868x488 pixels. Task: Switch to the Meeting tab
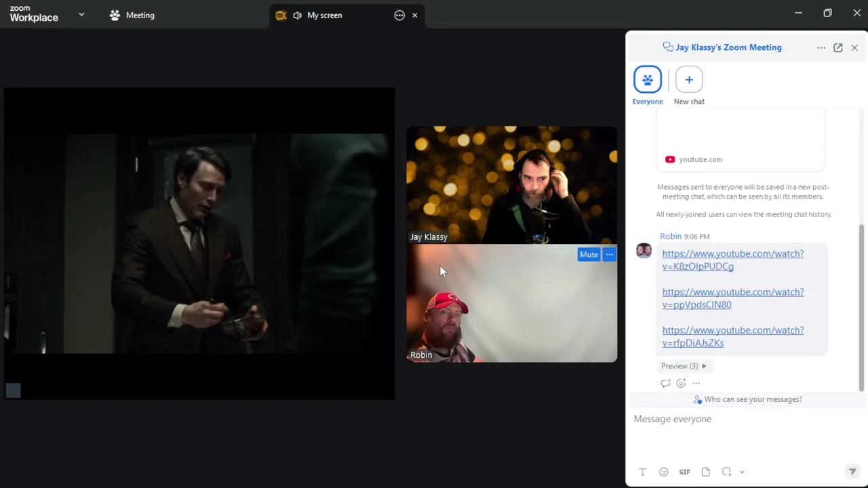[x=132, y=15]
